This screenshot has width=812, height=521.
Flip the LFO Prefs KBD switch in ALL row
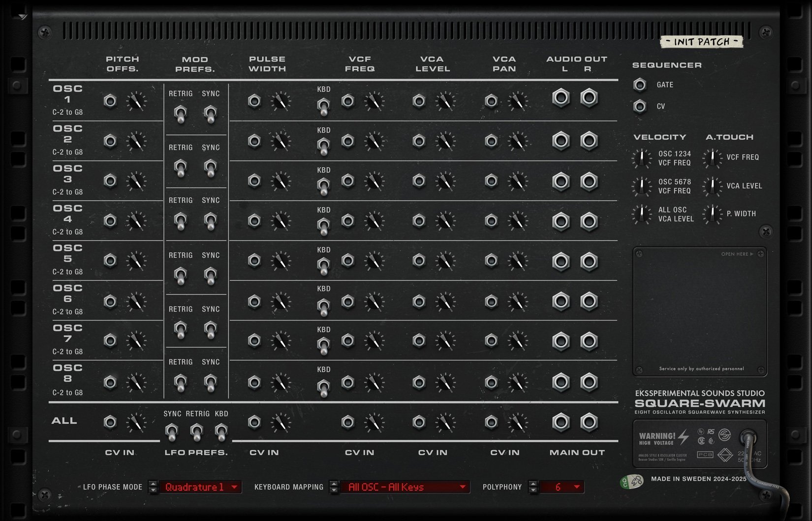coord(221,432)
